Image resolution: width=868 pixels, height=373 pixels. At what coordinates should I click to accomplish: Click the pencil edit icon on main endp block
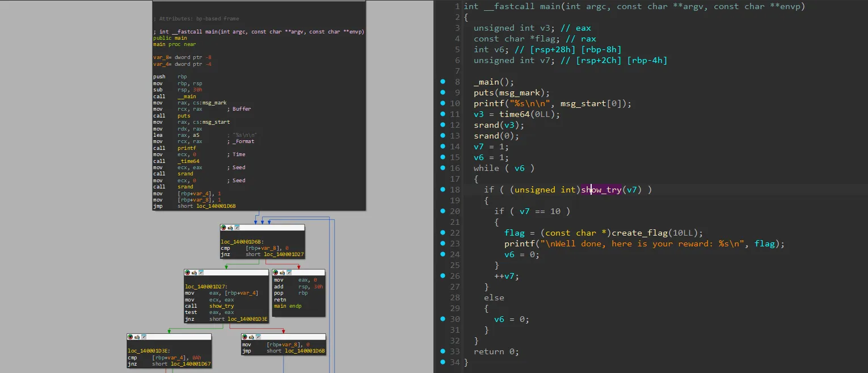[x=283, y=273]
